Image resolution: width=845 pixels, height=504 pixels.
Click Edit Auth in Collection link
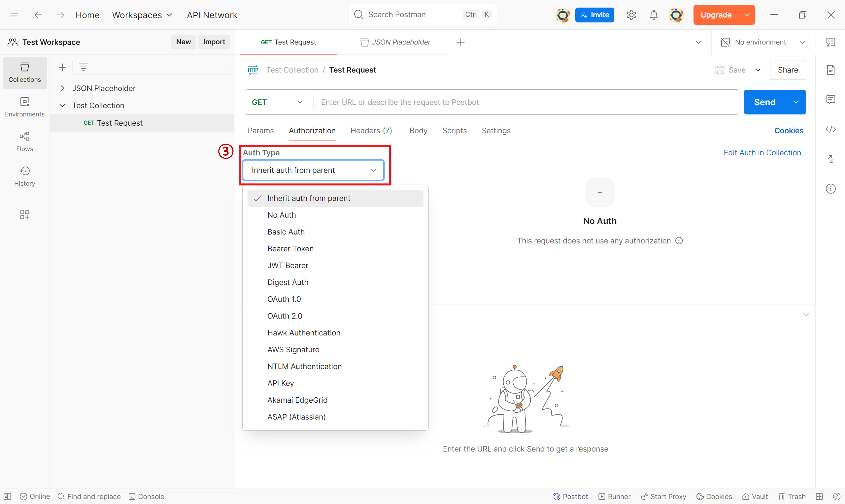[x=762, y=153]
